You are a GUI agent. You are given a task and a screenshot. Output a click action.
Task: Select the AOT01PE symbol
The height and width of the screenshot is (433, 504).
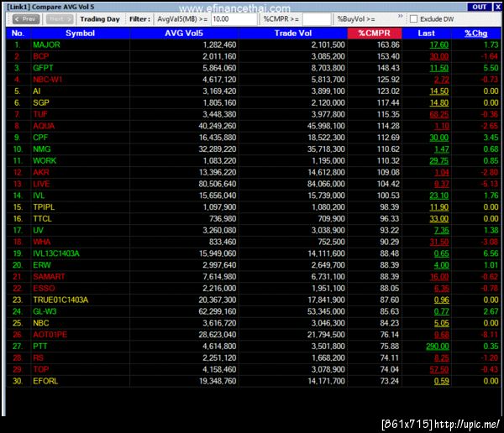tap(50, 335)
